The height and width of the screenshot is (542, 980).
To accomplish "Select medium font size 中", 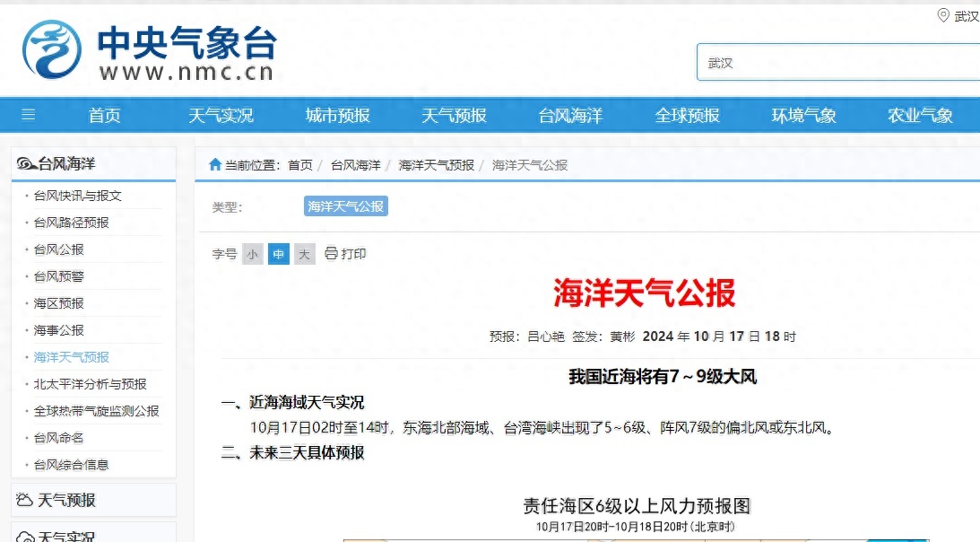I will pyautogui.click(x=279, y=254).
